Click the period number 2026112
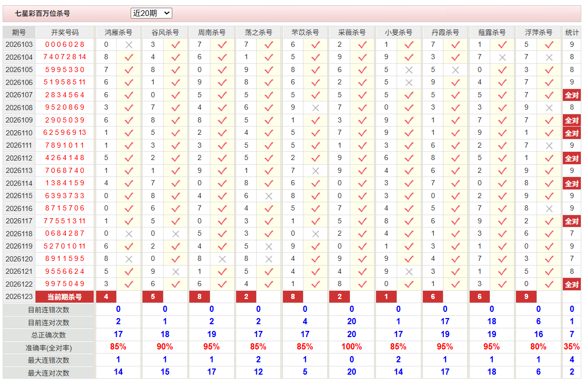This screenshot has height=387, width=588. 19,158
